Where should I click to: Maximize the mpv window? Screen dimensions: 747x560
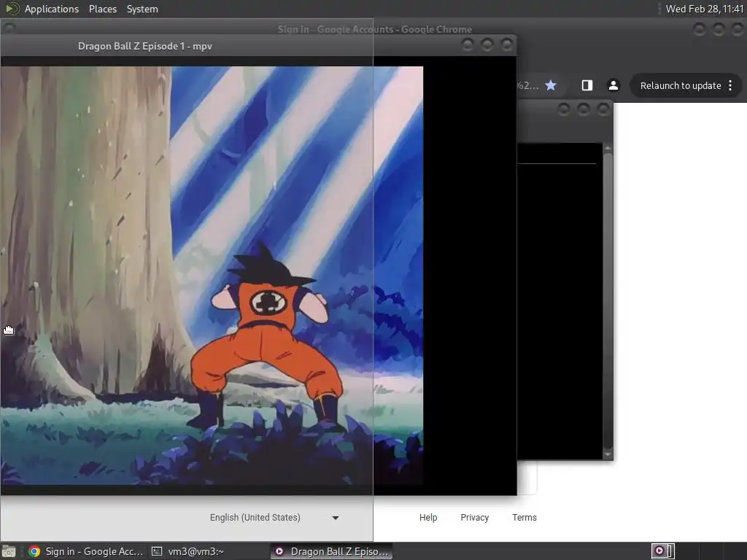[487, 44]
